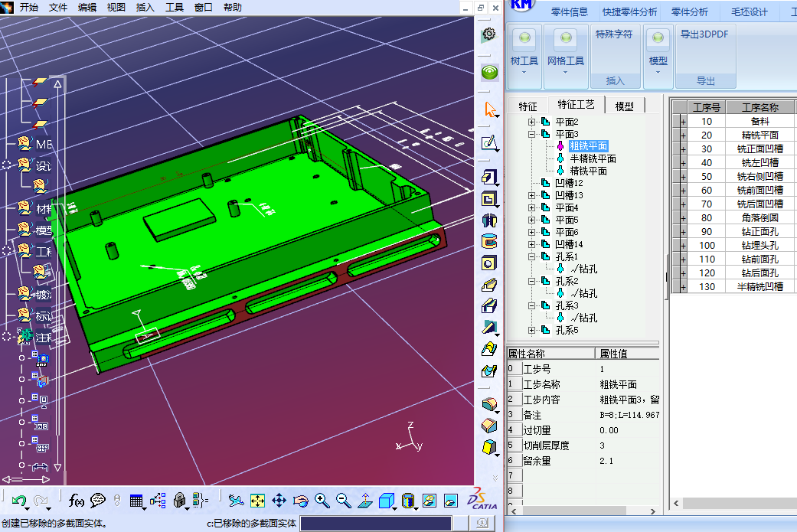This screenshot has width=797, height=532.
Task: Select the Pan view tool
Action: [279, 501]
